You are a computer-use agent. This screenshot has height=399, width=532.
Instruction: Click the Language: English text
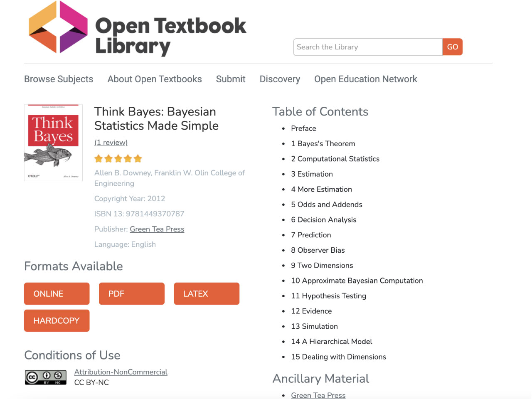[125, 244]
